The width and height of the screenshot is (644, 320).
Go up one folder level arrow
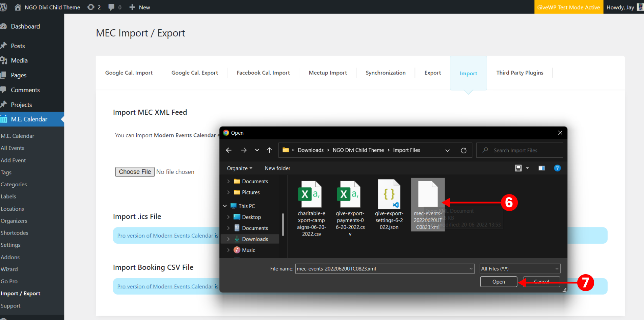270,150
